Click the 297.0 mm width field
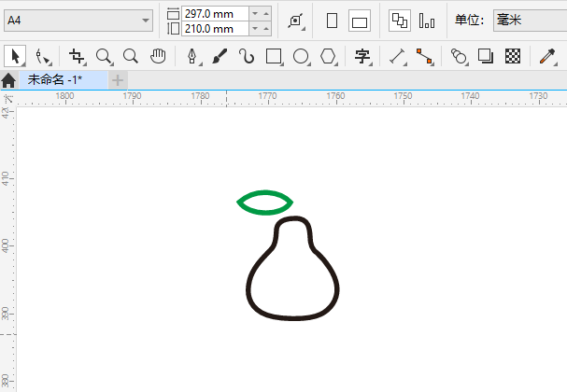Screen dimensions: 567x392 click(215, 14)
